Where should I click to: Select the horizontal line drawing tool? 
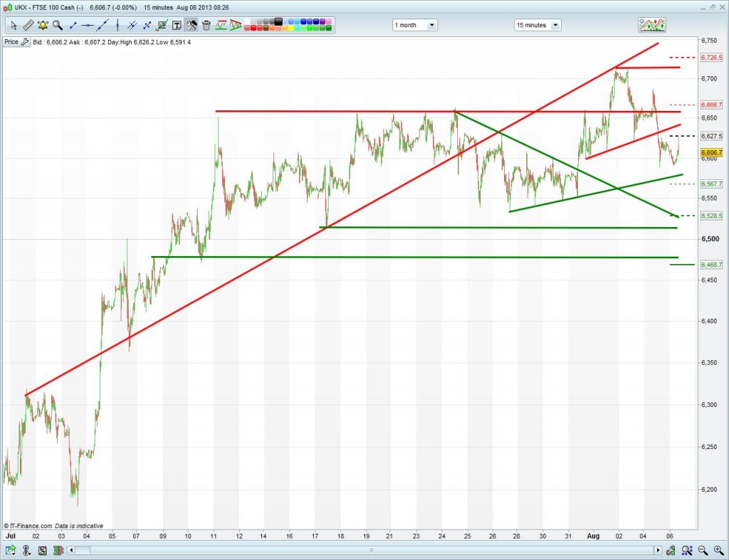click(88, 26)
